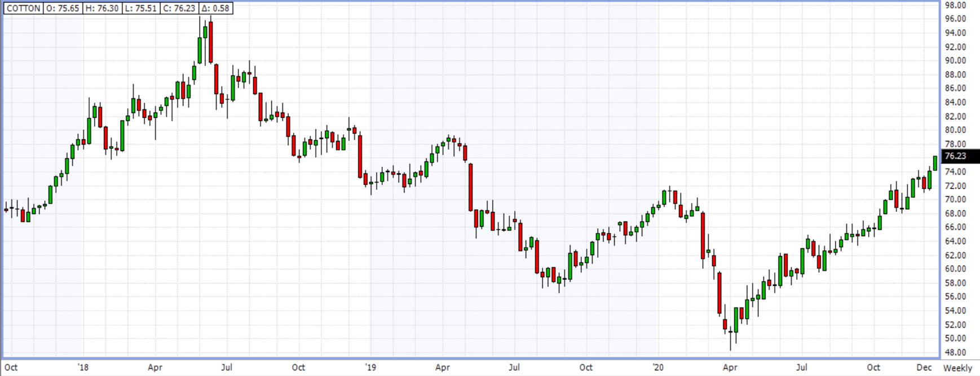Click the '20 year label on time axis
This screenshot has width=980, height=376.
658,368
